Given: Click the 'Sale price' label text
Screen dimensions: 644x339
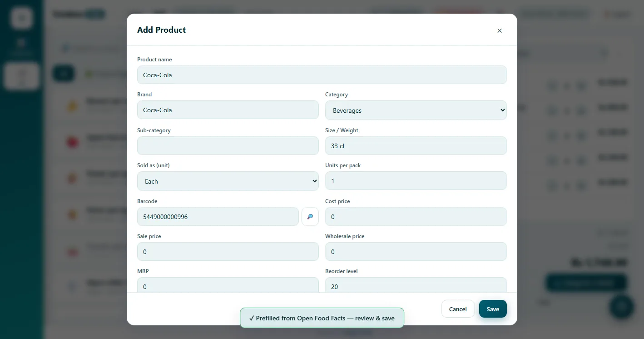Looking at the screenshot, I should pos(149,236).
